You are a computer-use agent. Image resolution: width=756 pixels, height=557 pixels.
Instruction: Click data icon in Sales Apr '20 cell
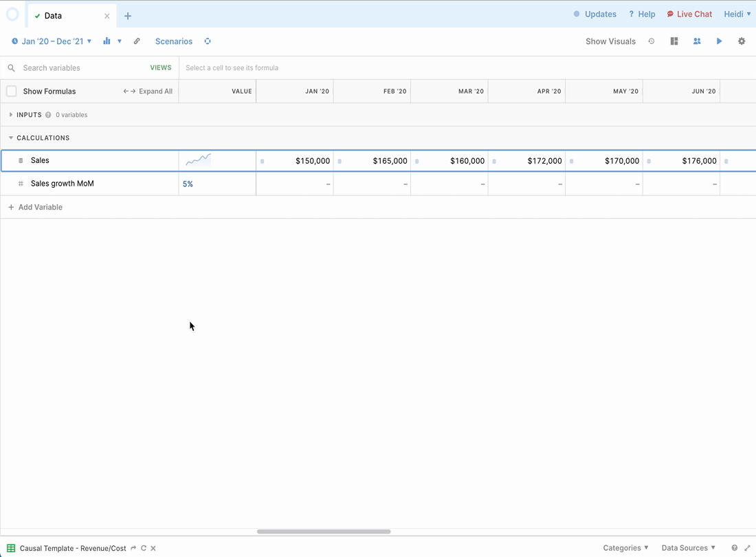(x=494, y=161)
